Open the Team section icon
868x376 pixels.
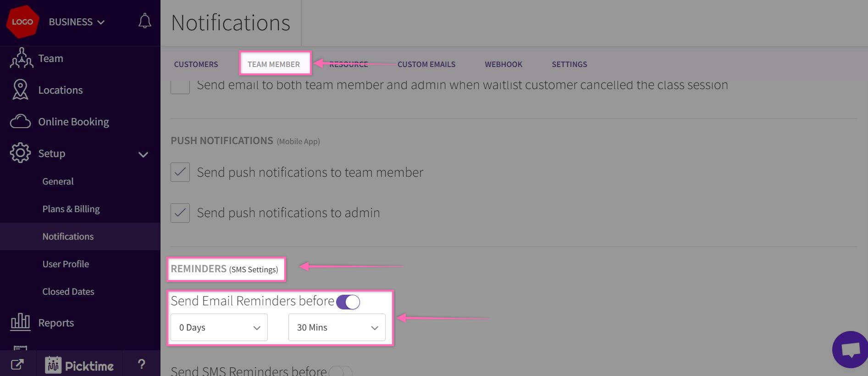point(21,58)
